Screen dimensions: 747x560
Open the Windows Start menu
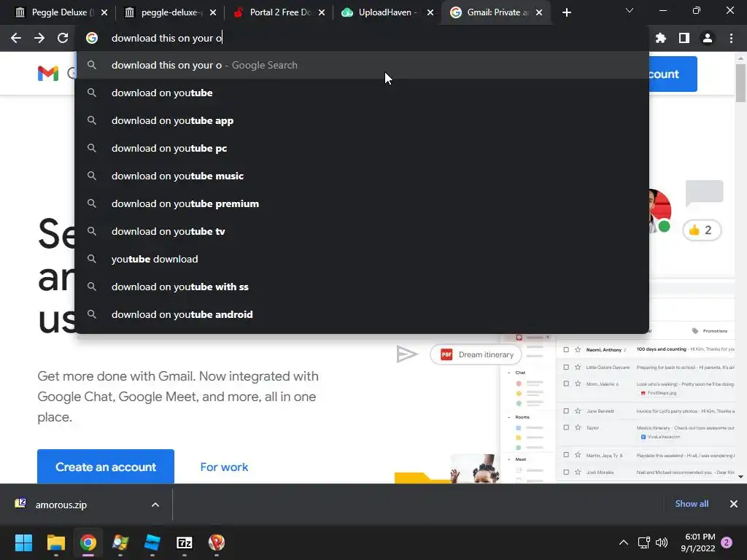coord(23,542)
